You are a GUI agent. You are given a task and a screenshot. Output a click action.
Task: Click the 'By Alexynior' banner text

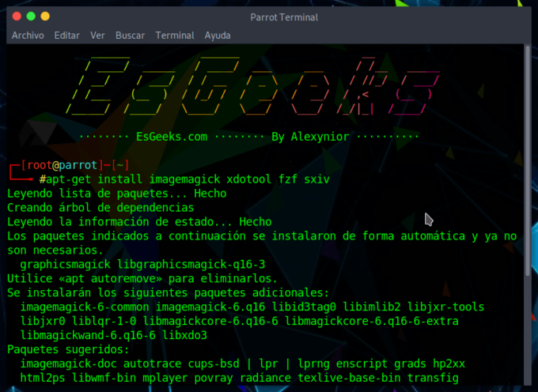pos(310,137)
